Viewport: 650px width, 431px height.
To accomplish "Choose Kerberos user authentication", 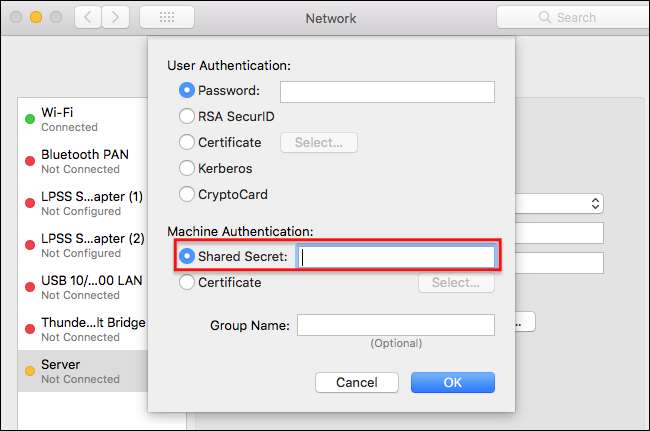I will click(187, 169).
